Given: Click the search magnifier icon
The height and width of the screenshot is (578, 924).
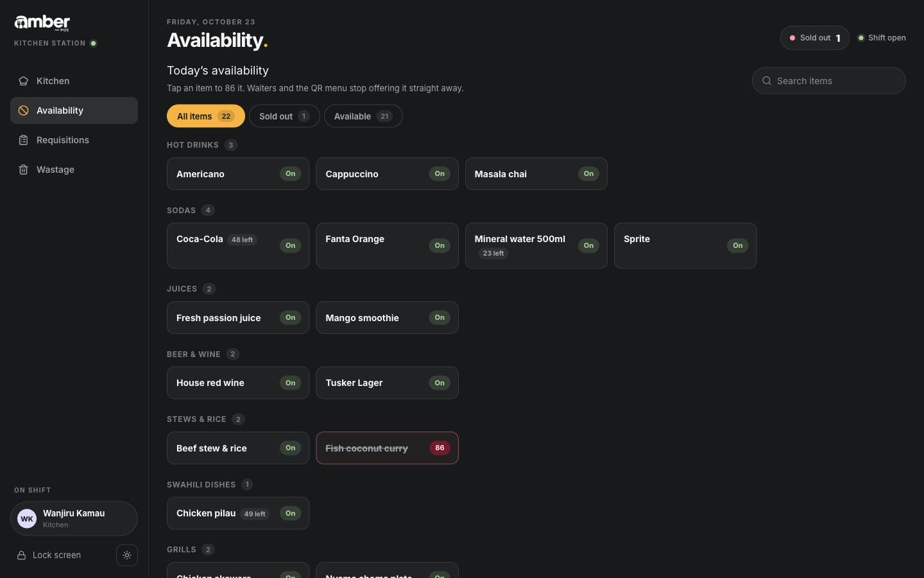Looking at the screenshot, I should pyautogui.click(x=766, y=81).
